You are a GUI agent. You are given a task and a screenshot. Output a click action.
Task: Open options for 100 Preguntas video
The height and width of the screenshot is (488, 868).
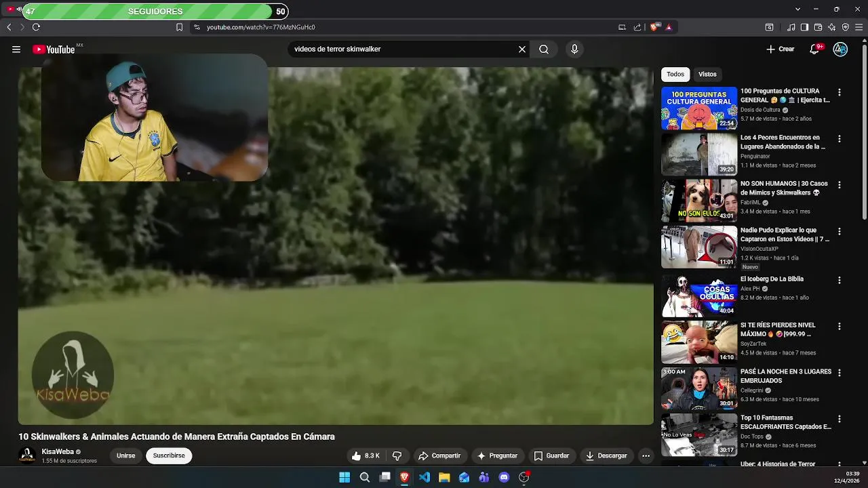840,92
